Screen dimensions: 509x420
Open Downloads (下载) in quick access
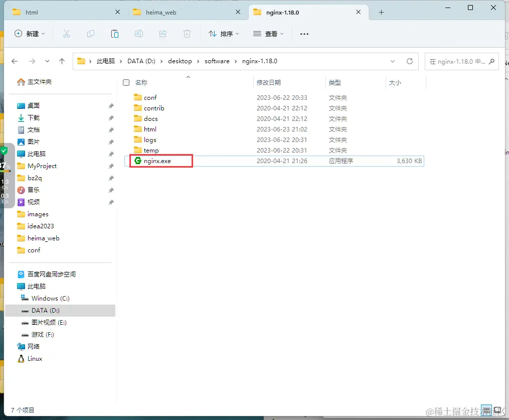[29, 117]
